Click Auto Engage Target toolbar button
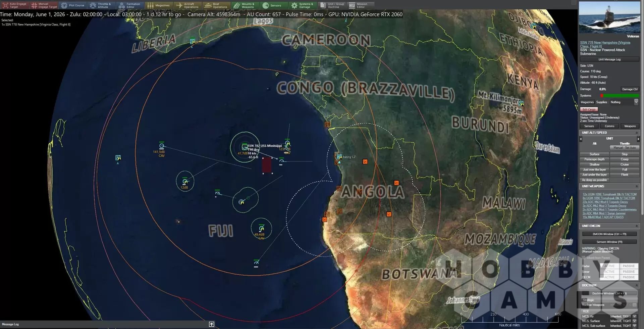Viewport: 644px width, 329px height. point(14,5)
